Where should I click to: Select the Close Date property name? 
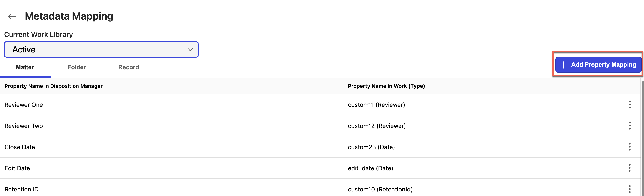tap(20, 147)
